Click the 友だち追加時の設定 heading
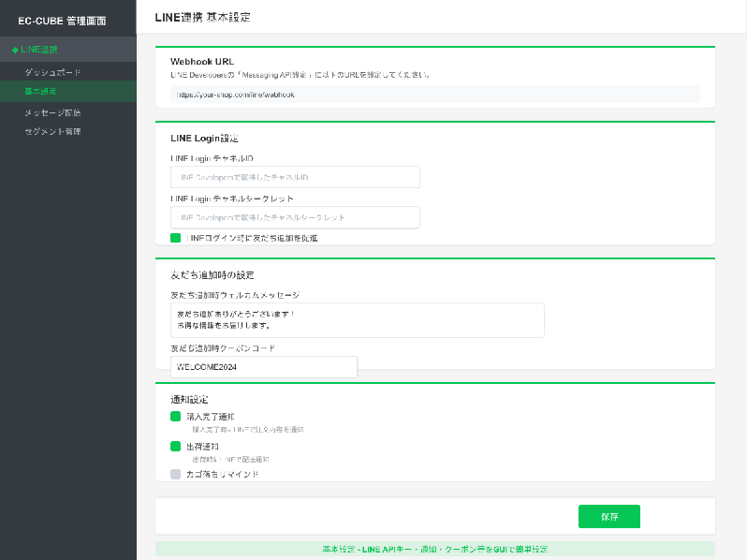747x560 pixels. 212,275
